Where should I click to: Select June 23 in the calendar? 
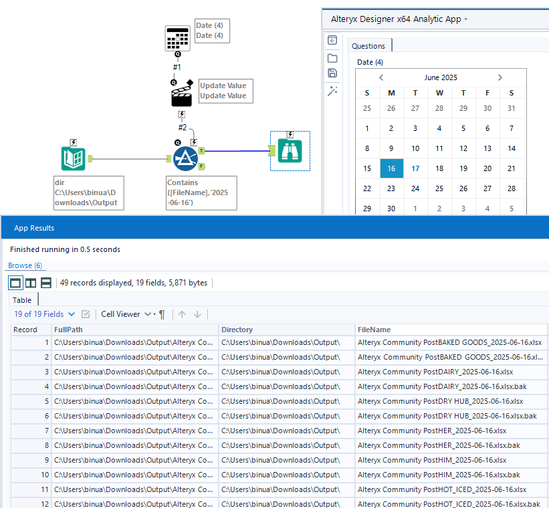coord(391,188)
